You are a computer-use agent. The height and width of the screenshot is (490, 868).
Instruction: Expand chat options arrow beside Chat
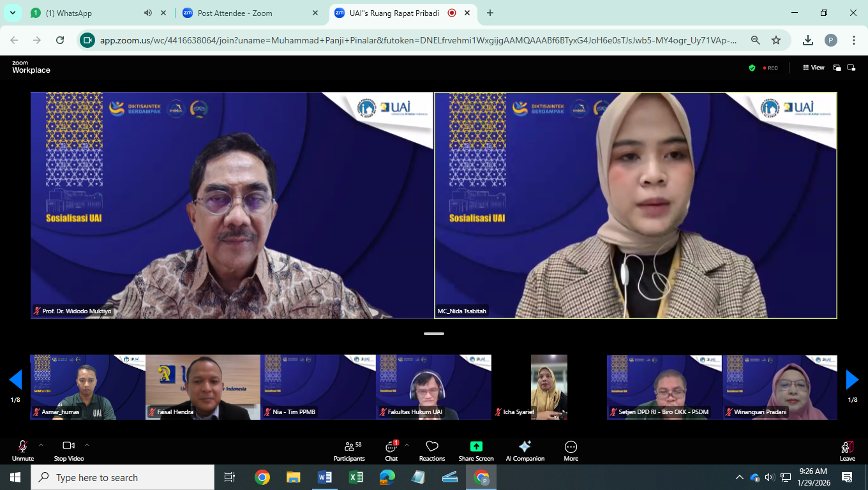407,445
